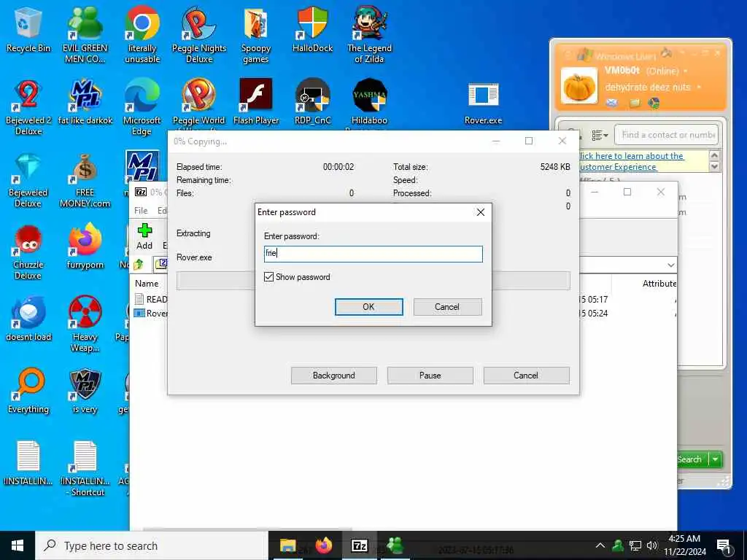Image resolution: width=747 pixels, height=560 pixels.
Task: Open the Peggle Nights Deluxe shortcut
Action: (x=198, y=34)
